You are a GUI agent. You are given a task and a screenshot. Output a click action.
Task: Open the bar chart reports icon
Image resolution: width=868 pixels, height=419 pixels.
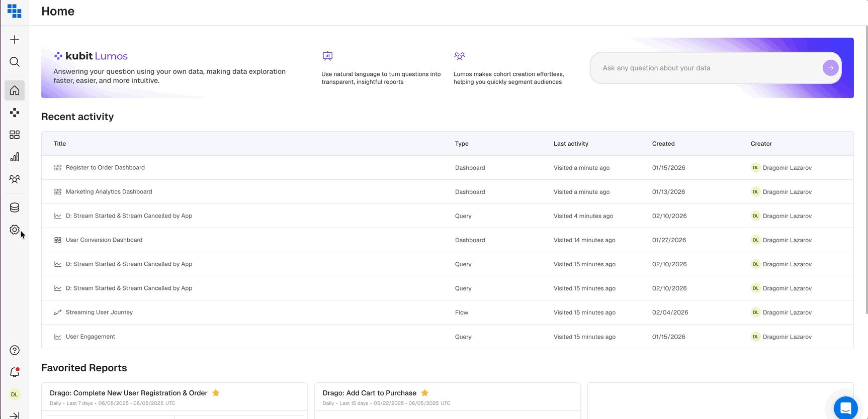(x=15, y=157)
